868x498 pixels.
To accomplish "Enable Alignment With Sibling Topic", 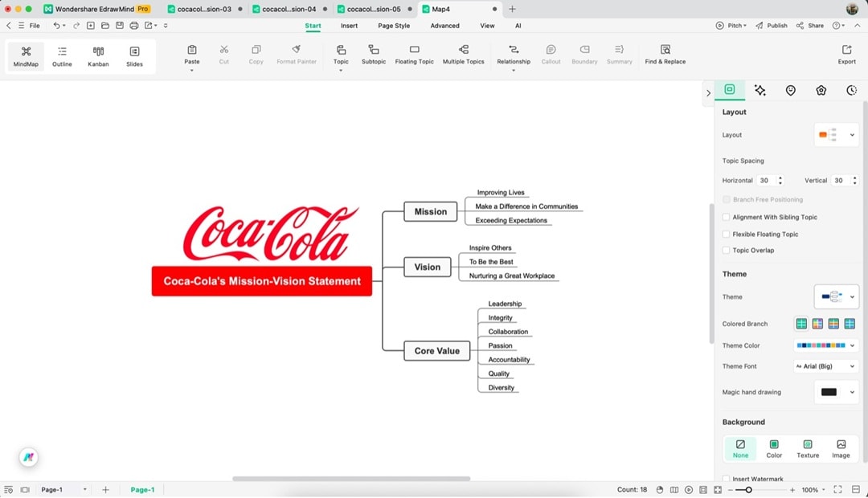I will pyautogui.click(x=727, y=218).
